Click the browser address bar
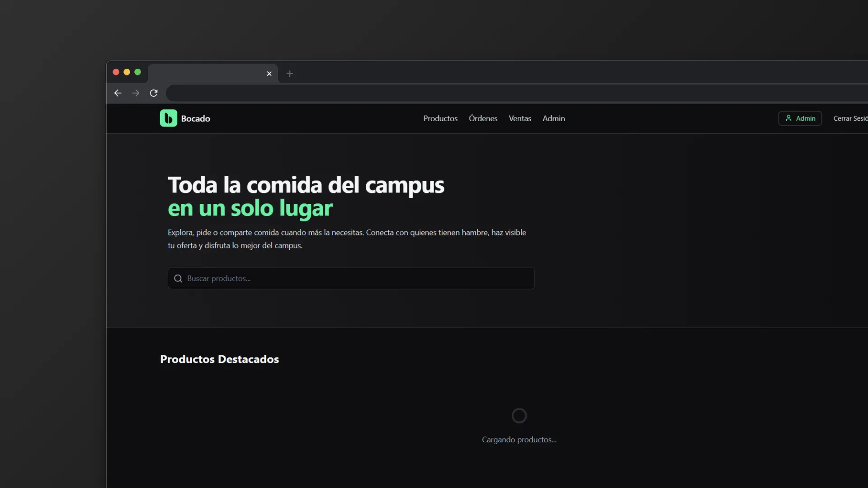Screen dimensions: 868x488 [x=452, y=93]
